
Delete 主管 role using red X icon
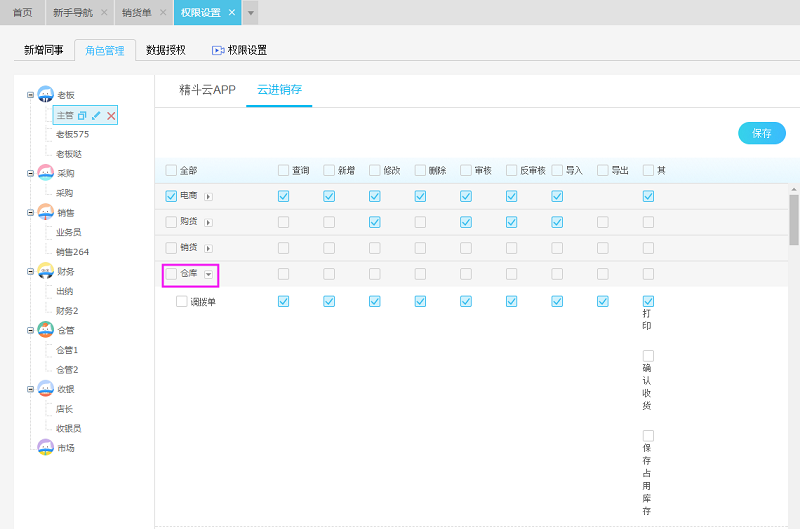click(111, 116)
